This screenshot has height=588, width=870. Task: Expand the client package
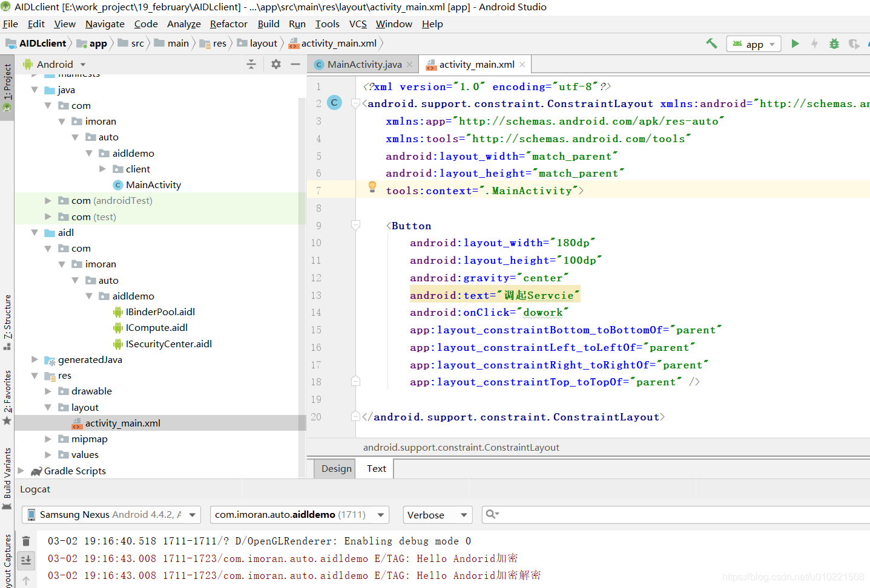click(x=102, y=169)
